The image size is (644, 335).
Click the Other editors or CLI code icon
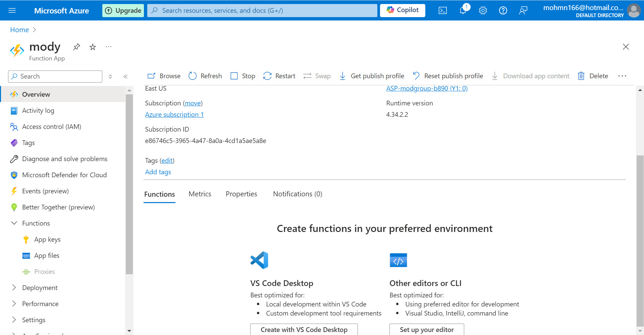pyautogui.click(x=398, y=260)
